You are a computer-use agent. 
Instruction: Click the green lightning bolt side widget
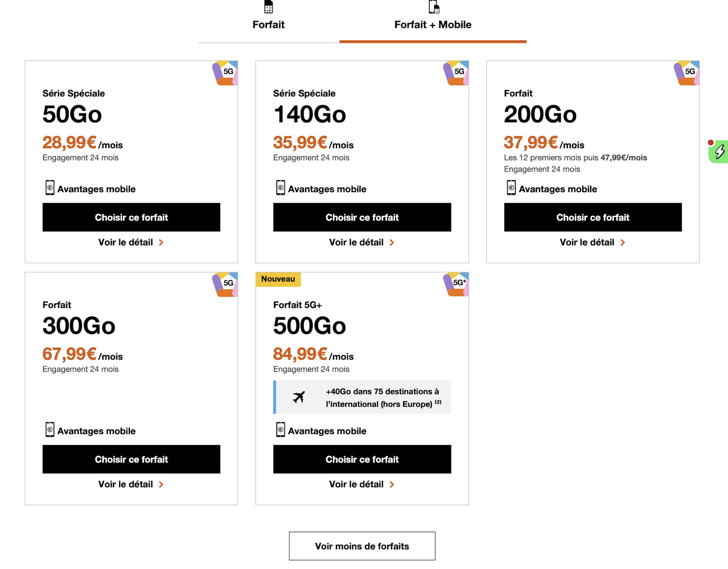(719, 152)
